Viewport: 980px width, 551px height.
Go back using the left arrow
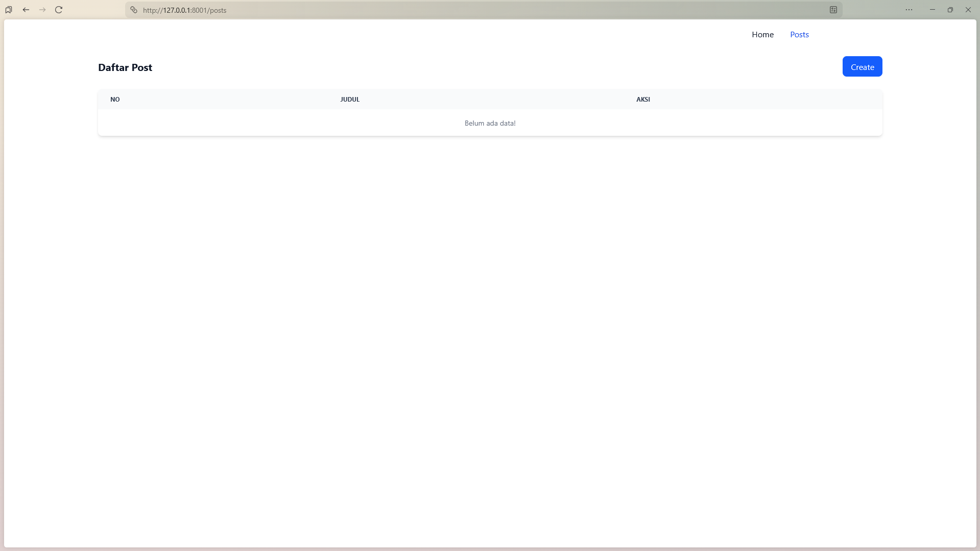(x=26, y=10)
